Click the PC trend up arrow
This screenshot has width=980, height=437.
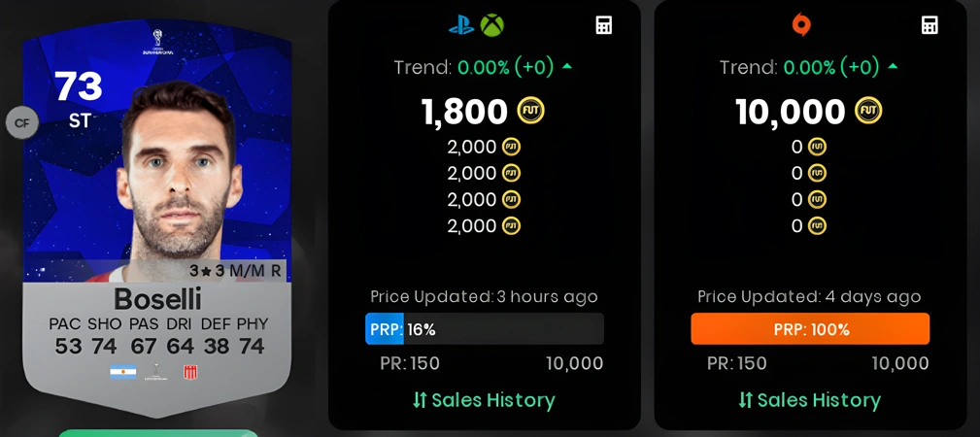pos(893,66)
